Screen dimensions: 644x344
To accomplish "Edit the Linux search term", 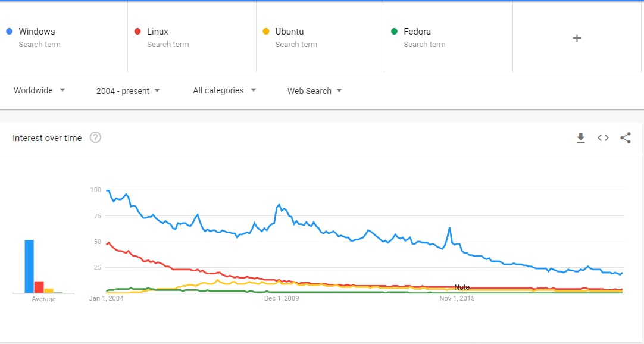I will pyautogui.click(x=158, y=32).
